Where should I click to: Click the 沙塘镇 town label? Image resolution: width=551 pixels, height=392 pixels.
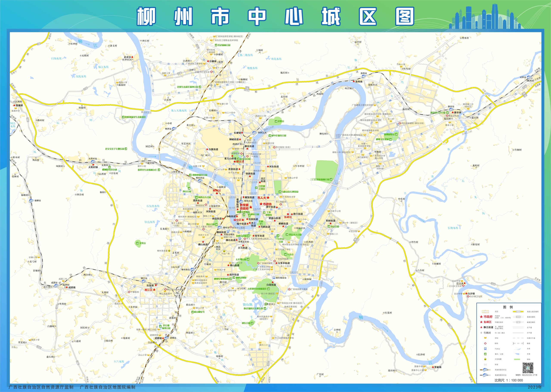pos(213,61)
